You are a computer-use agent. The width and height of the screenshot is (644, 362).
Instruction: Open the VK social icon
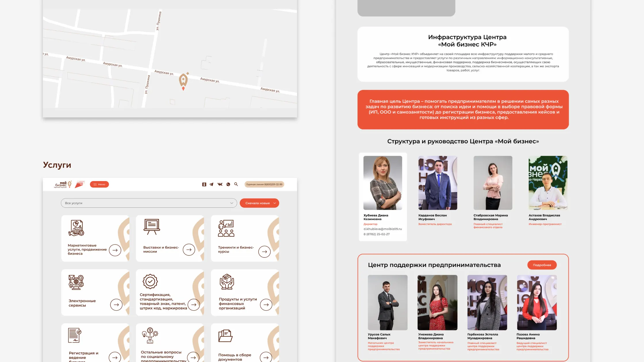(220, 184)
